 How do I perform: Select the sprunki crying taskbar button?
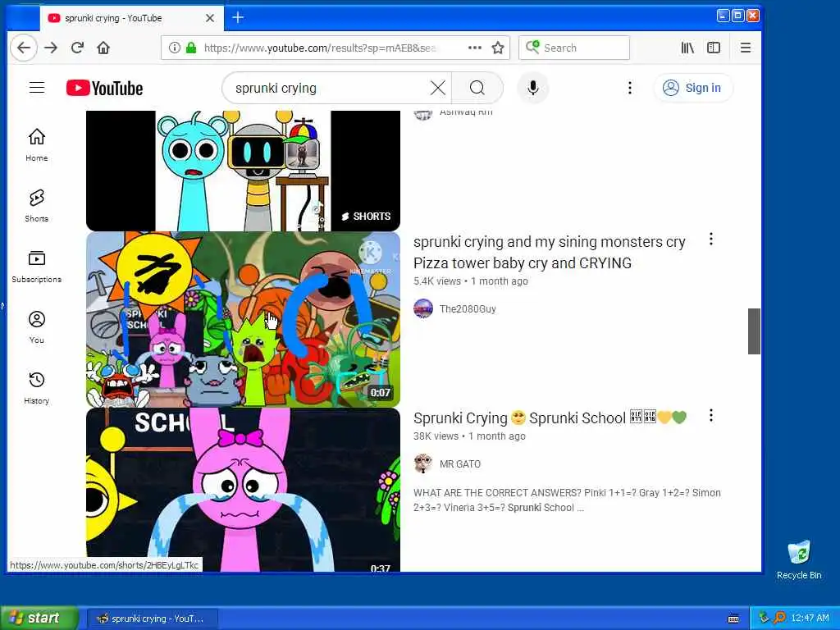coord(152,619)
